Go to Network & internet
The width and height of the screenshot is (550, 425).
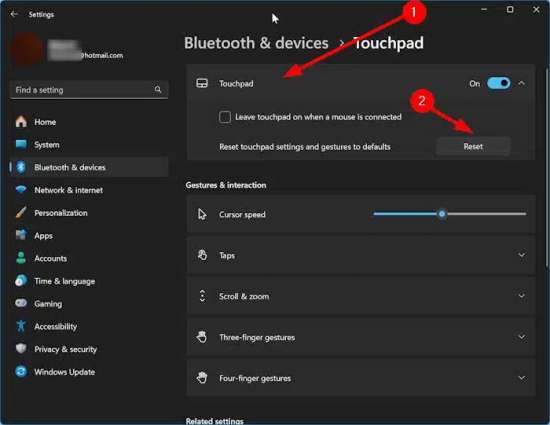coord(89,190)
